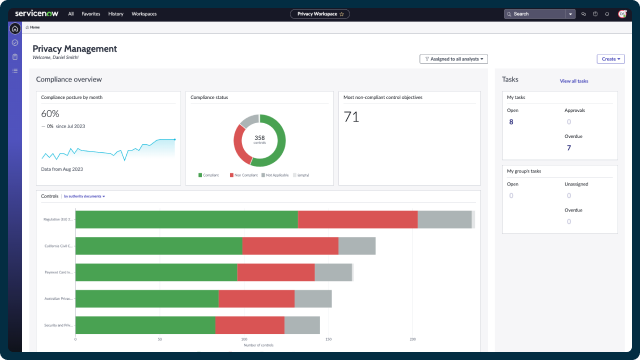Click red segment of Payment Card bar
640x360 pixels.
click(276, 272)
